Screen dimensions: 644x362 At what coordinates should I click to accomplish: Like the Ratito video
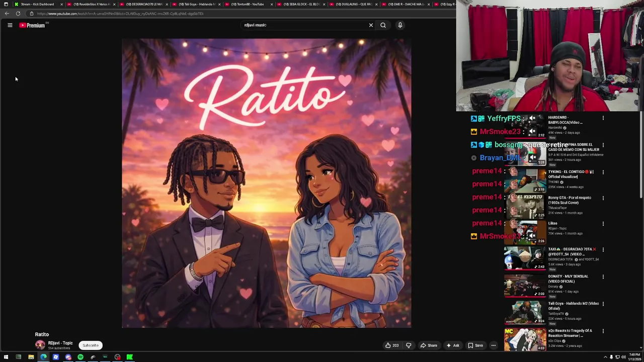[x=391, y=345]
